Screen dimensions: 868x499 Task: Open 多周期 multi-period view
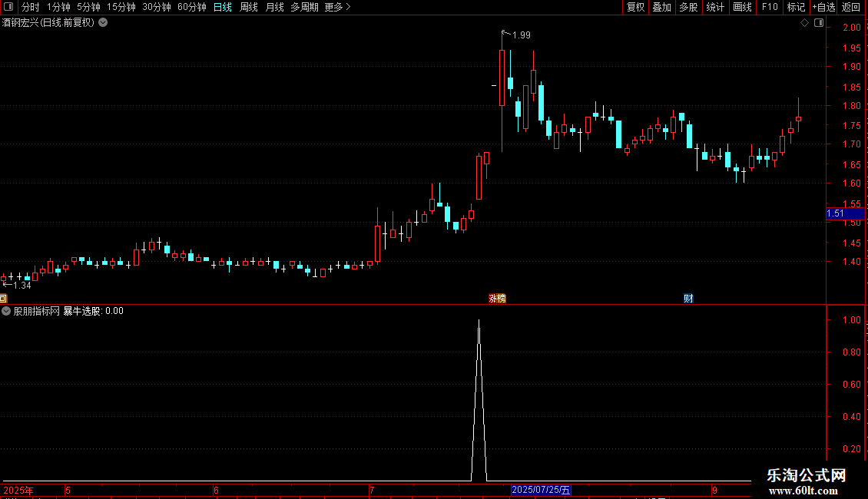[304, 7]
